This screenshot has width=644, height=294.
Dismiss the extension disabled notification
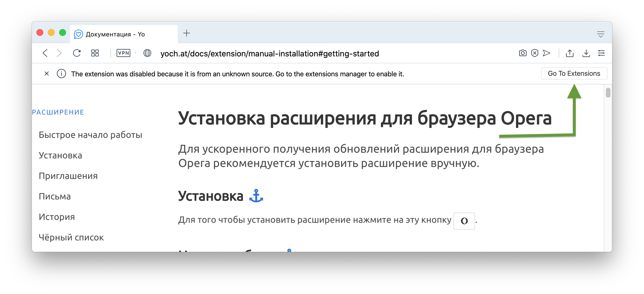point(47,74)
